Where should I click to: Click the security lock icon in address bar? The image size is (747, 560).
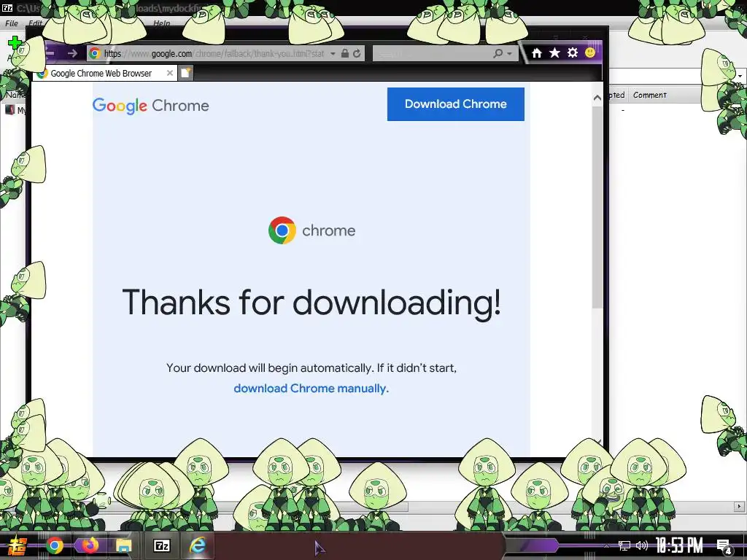point(345,53)
